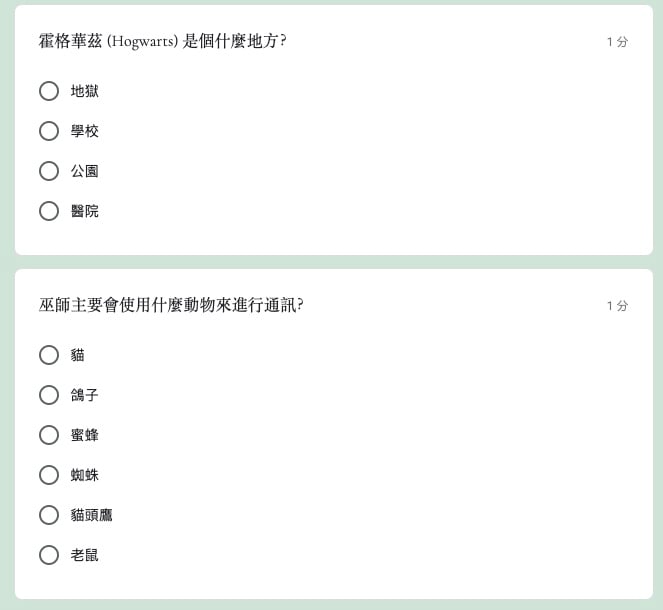Select the 貓 radio button
663x610 pixels.
49,355
